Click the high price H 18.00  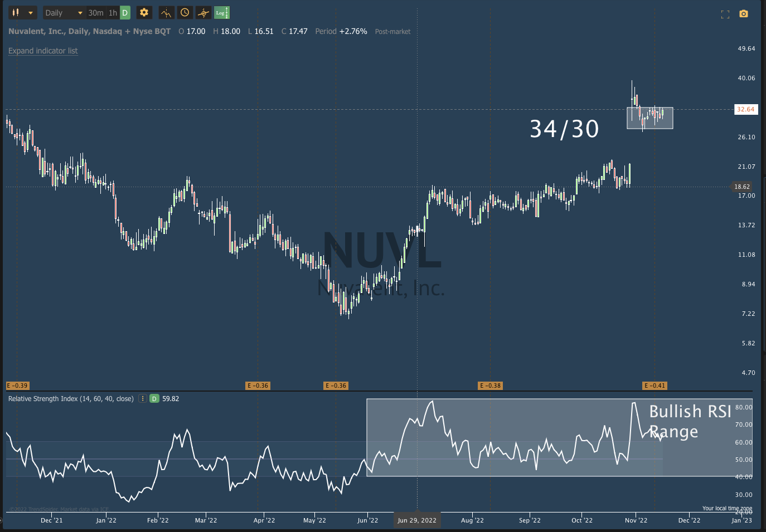[226, 31]
